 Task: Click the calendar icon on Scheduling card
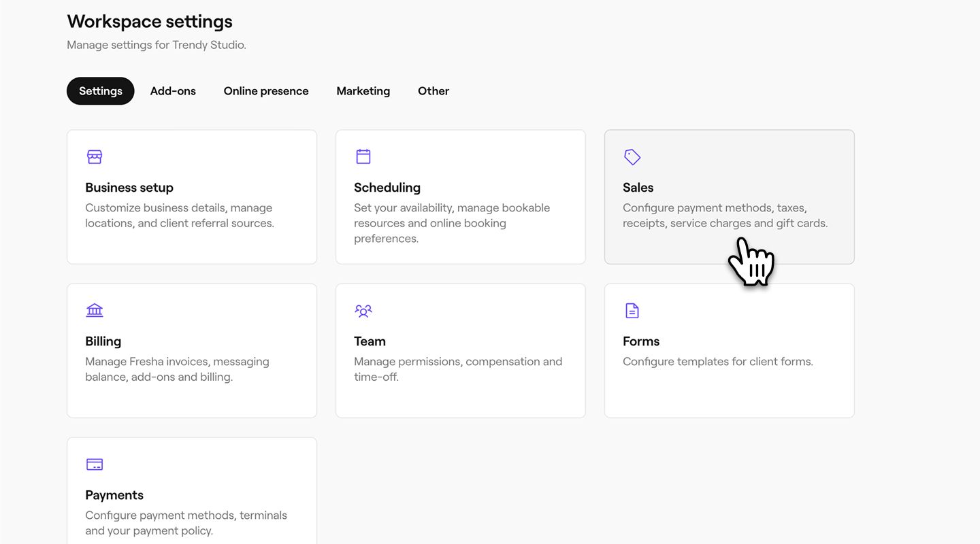coord(363,157)
